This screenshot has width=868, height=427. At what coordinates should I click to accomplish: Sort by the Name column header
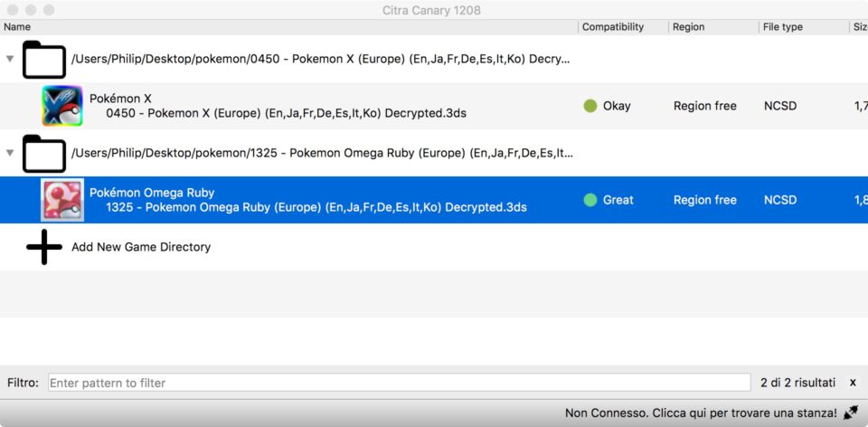(x=289, y=26)
